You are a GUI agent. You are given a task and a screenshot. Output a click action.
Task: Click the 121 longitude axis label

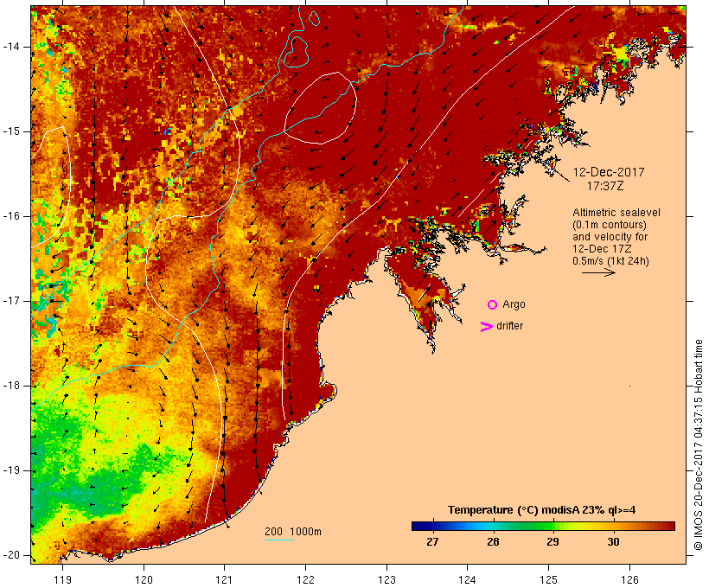coord(224,579)
